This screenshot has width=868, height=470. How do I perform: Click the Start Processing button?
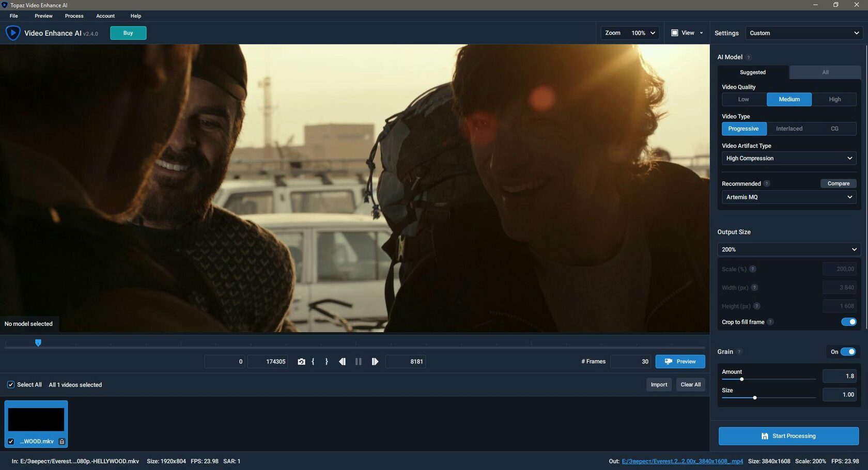pyautogui.click(x=788, y=436)
